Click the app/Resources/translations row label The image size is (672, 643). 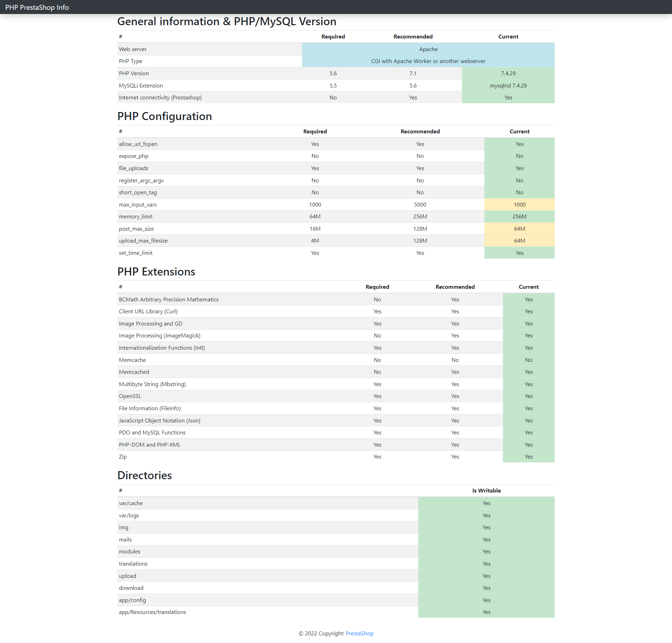tap(152, 612)
